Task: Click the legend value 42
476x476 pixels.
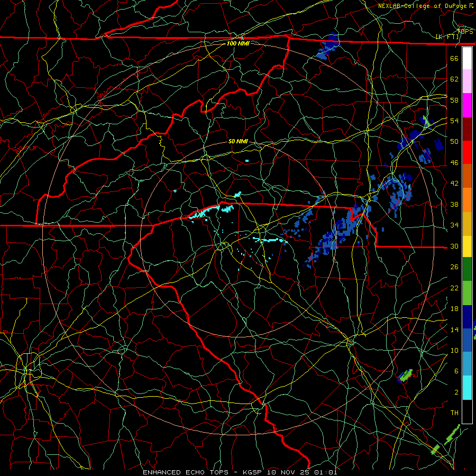Action: click(454, 184)
